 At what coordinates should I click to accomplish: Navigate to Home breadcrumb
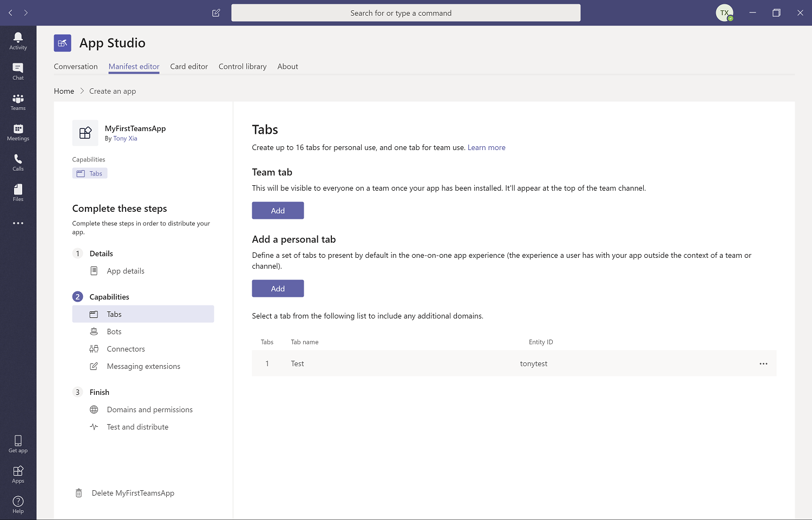click(x=64, y=91)
